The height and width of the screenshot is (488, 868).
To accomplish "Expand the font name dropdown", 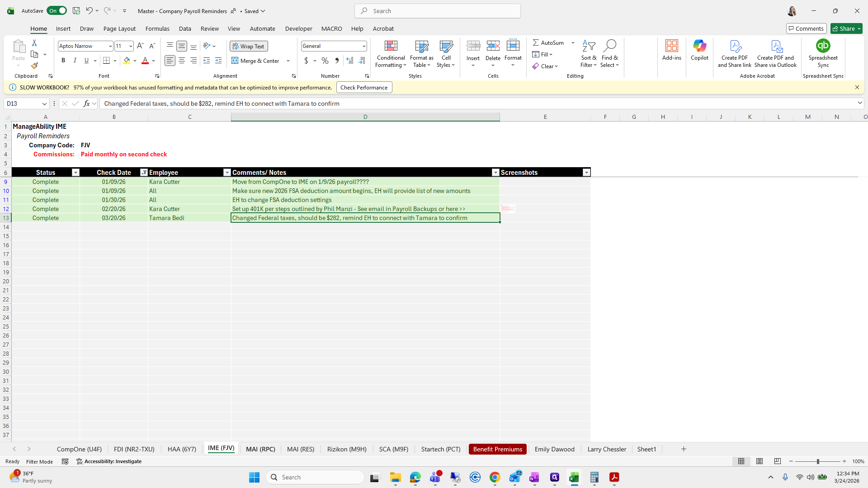I will [x=110, y=46].
